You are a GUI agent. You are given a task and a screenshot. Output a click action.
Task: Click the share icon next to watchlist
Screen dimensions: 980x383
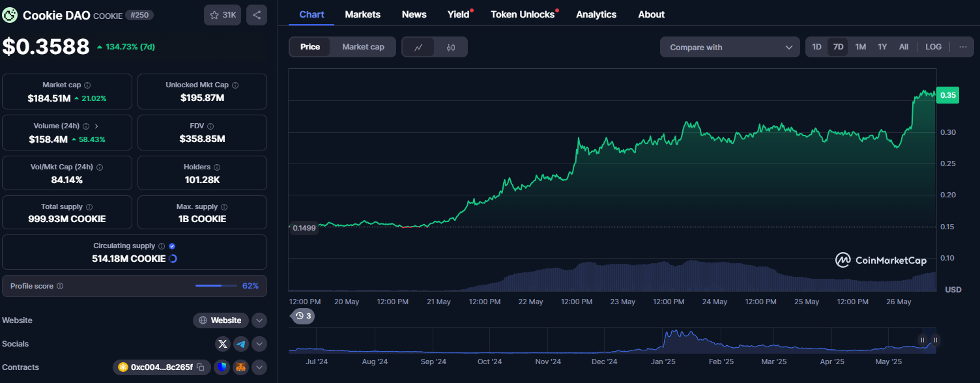(257, 15)
